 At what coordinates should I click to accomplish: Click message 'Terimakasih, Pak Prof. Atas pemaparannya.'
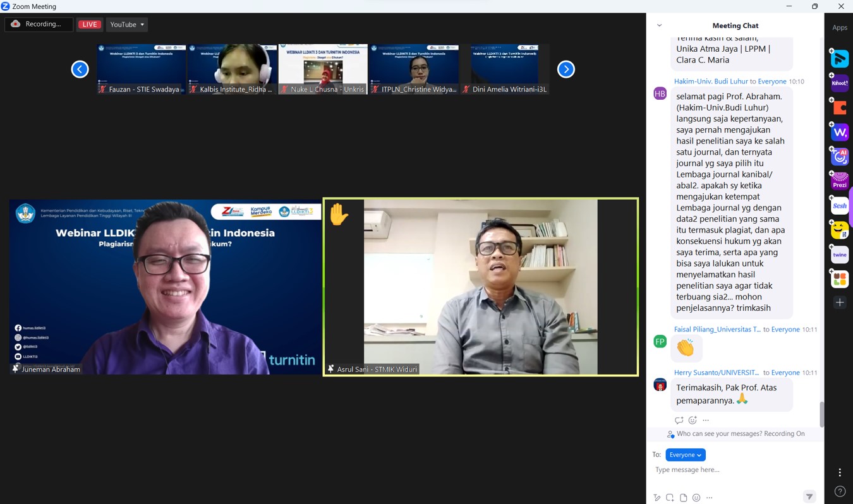click(x=731, y=394)
